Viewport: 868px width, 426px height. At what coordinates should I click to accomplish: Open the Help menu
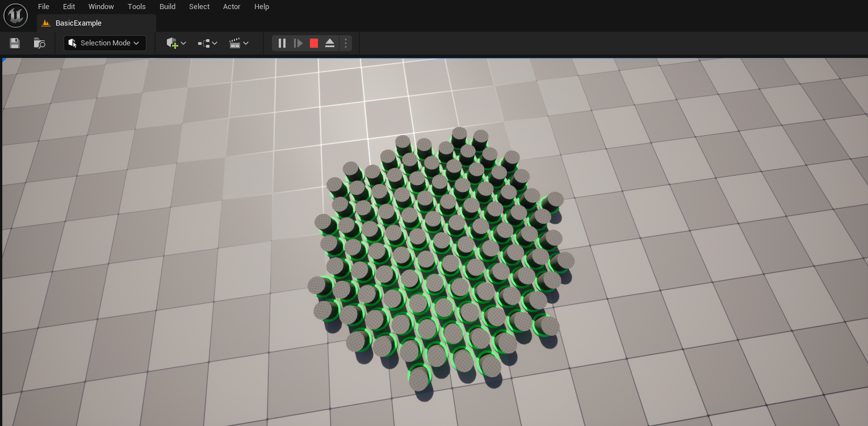pyautogui.click(x=262, y=7)
